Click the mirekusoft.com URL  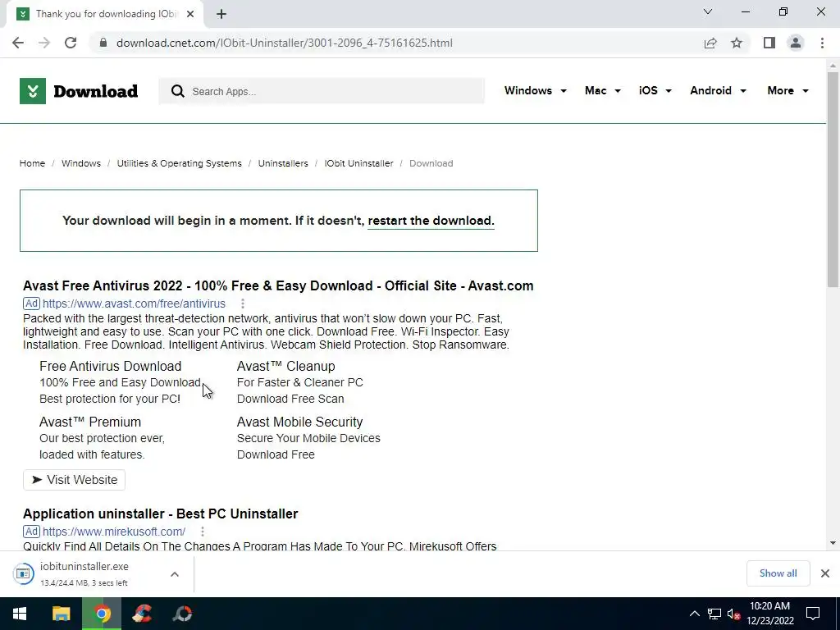[x=114, y=532]
